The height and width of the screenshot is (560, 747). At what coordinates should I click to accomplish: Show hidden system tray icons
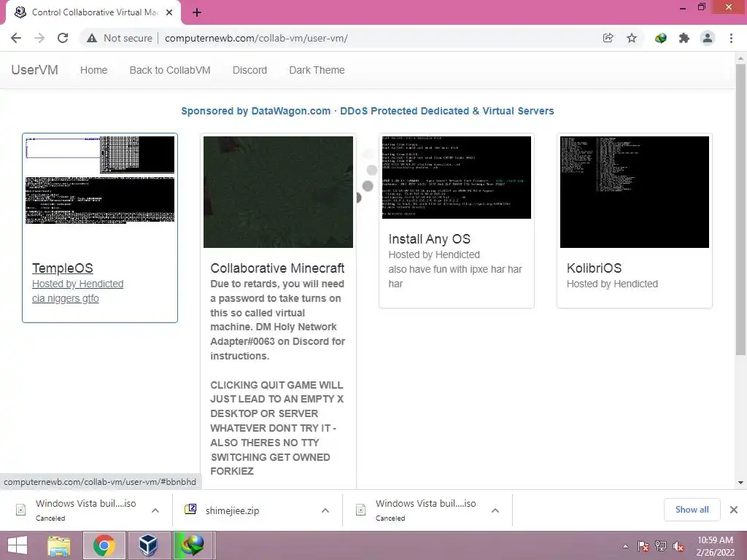tap(625, 546)
